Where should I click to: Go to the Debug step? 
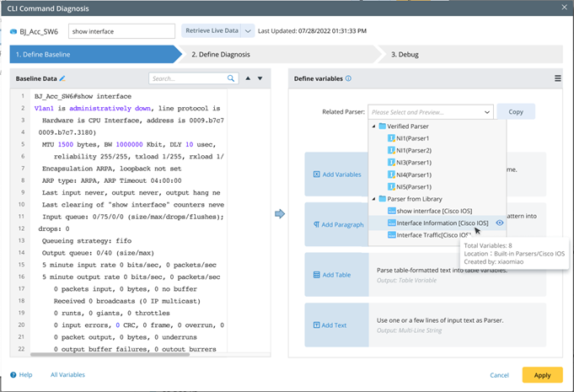[405, 55]
